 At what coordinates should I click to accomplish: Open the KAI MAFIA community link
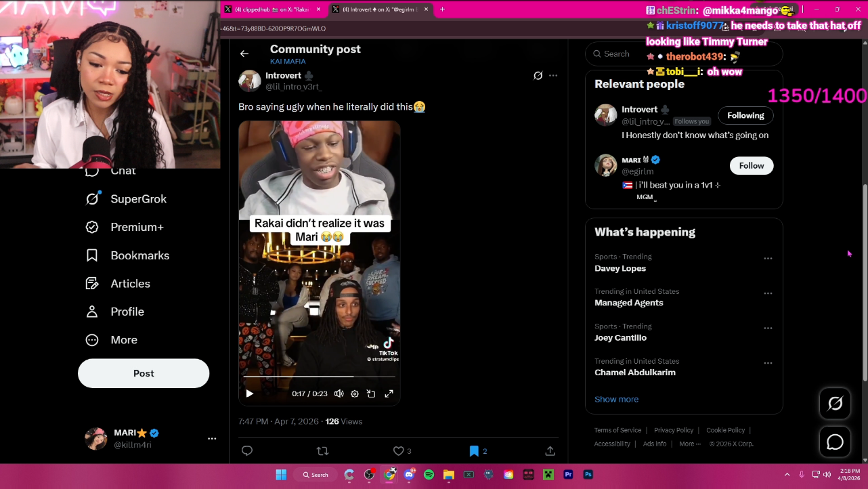[x=288, y=62]
